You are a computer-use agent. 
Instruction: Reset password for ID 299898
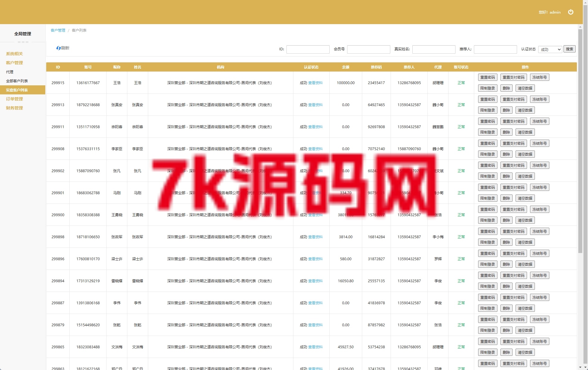pos(487,231)
